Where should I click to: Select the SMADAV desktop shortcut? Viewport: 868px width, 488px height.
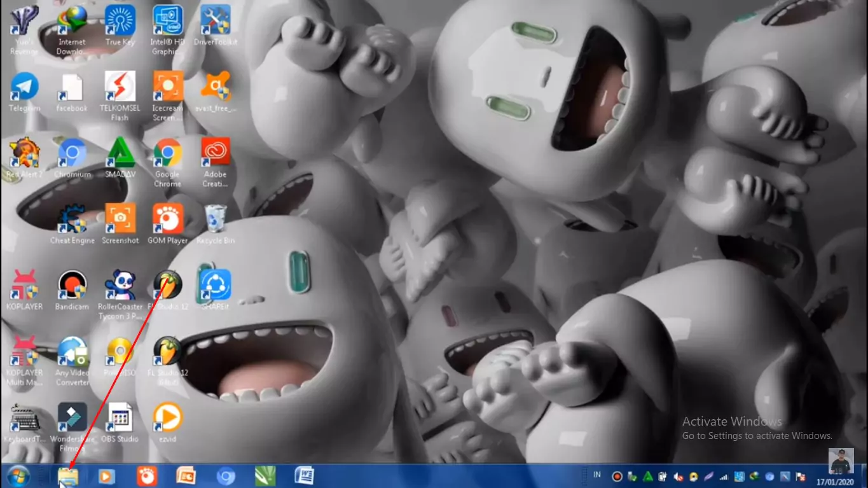(x=120, y=159)
